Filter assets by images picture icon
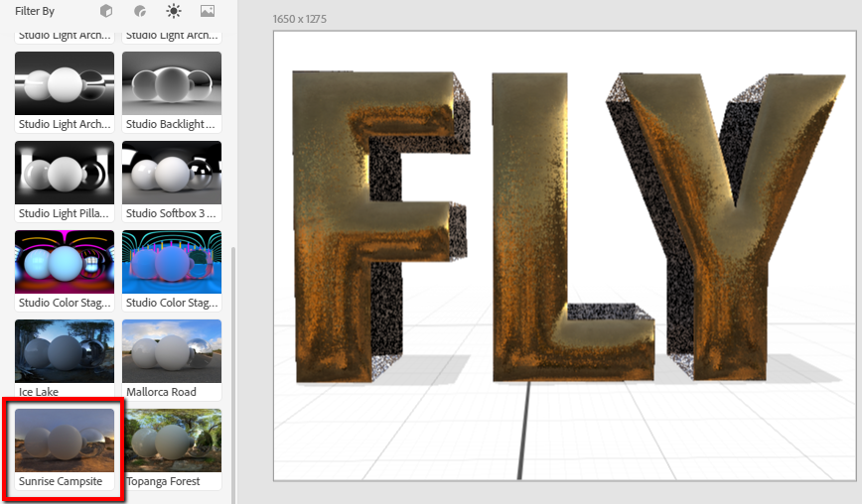This screenshot has width=862, height=504. click(207, 11)
